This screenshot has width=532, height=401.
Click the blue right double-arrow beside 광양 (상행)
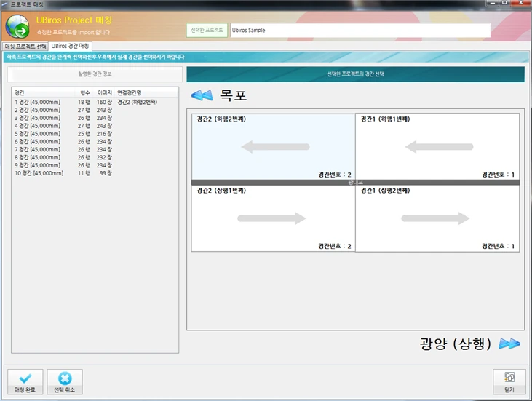coord(509,344)
